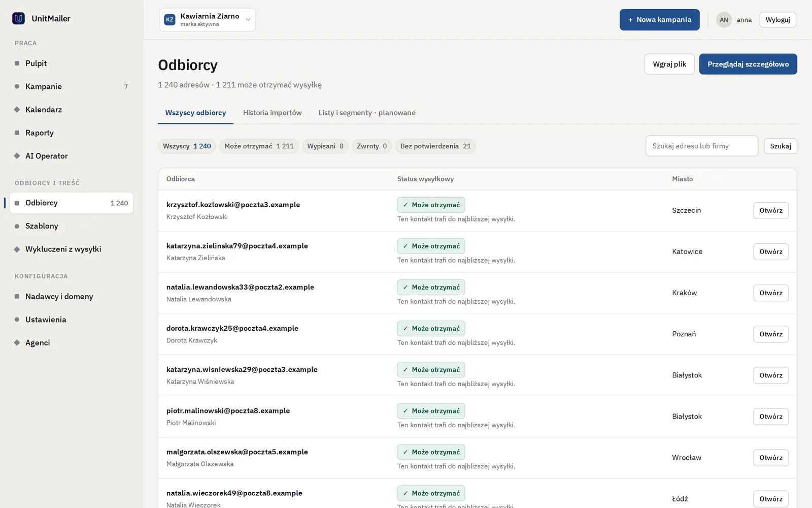
Task: Focus the Szukaj adresu lub firmy field
Action: 701,146
